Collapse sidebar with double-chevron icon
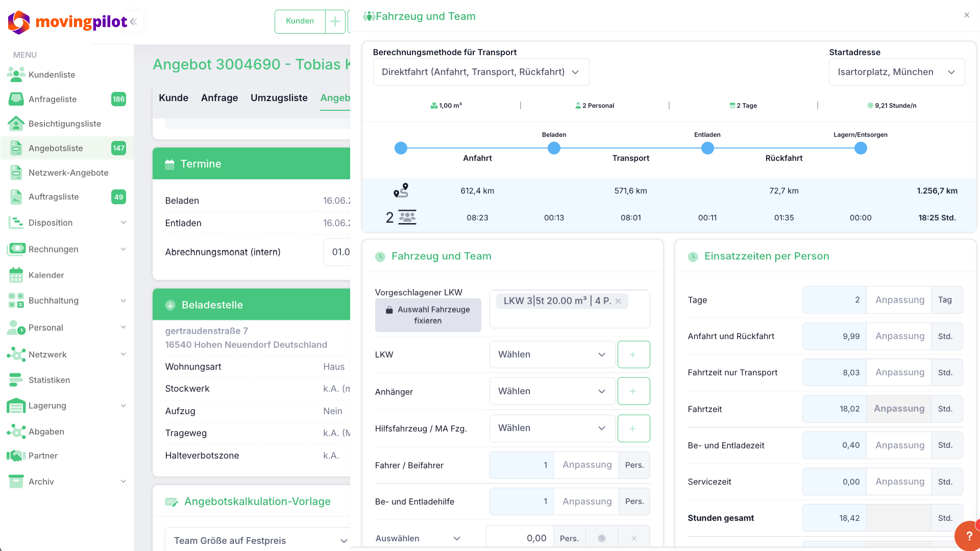The image size is (980, 551). 134,21
